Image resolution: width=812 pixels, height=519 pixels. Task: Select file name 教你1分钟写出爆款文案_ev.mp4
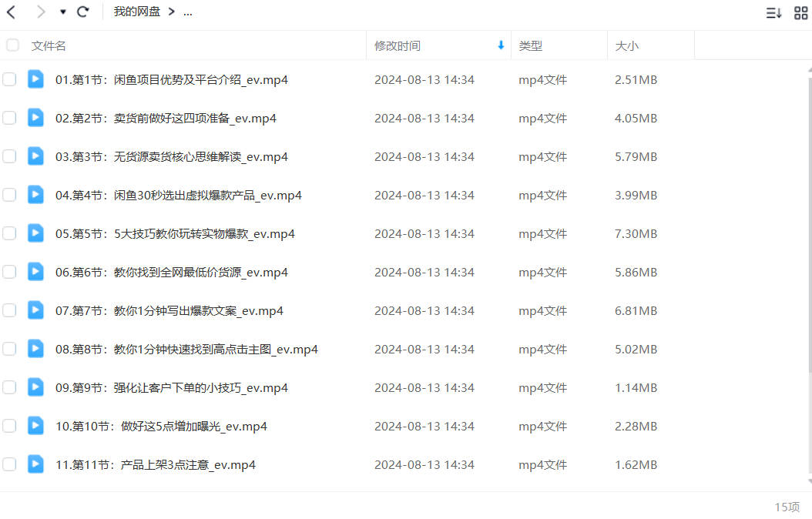198,311
